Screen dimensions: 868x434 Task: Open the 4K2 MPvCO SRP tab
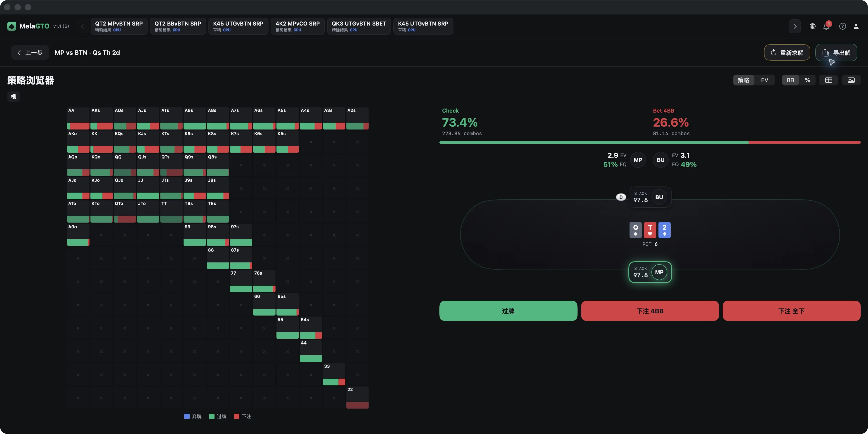(x=297, y=26)
